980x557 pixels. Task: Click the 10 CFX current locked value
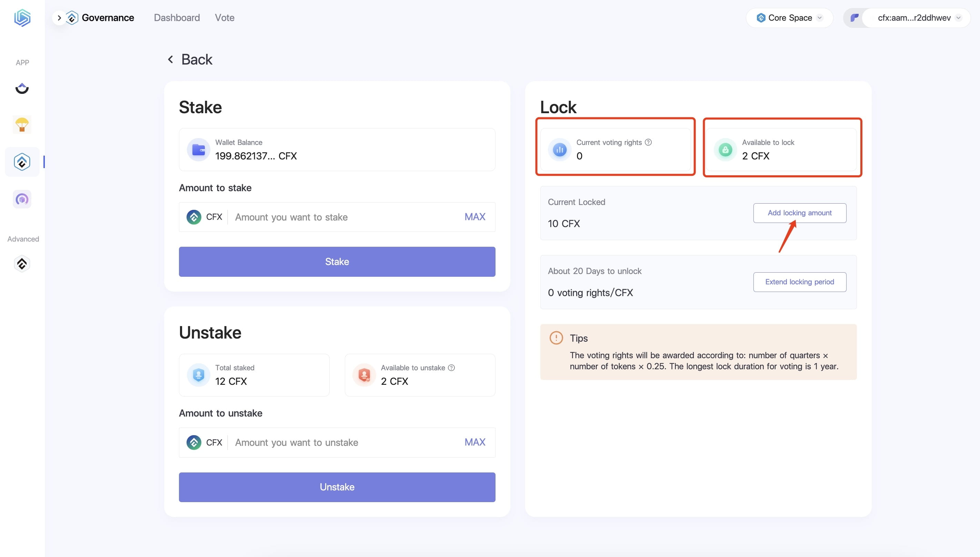click(564, 223)
